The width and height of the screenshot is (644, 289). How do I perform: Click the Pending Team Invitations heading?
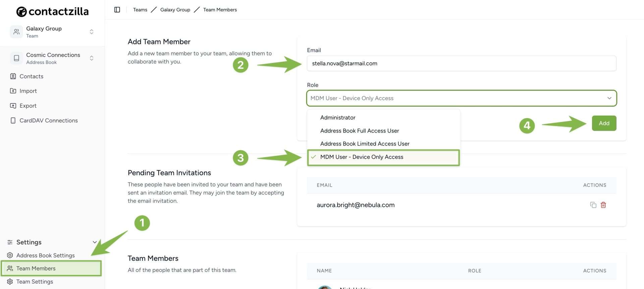(169, 173)
